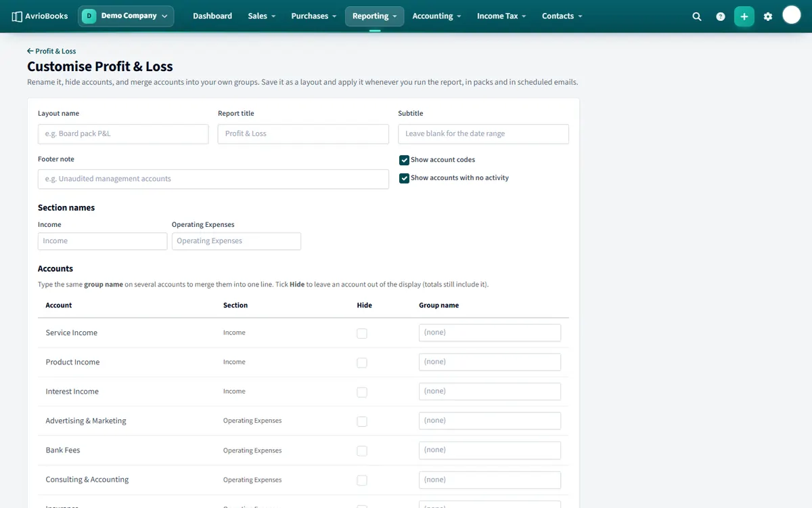Expand the Sales menu
Viewport: 812px width, 508px height.
pos(261,16)
